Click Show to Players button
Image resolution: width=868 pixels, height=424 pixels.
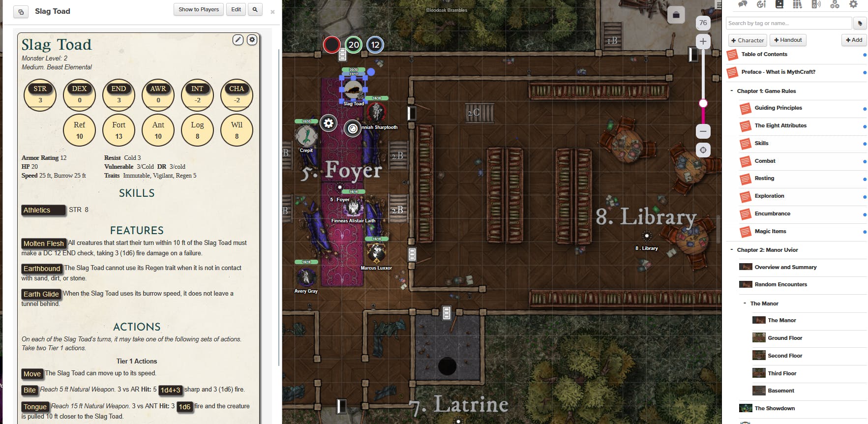199,9
